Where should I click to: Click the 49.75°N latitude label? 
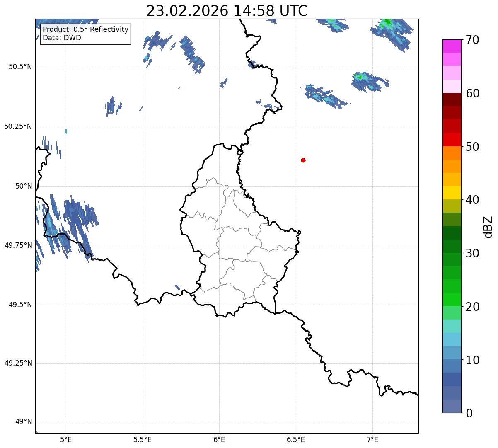[18, 245]
